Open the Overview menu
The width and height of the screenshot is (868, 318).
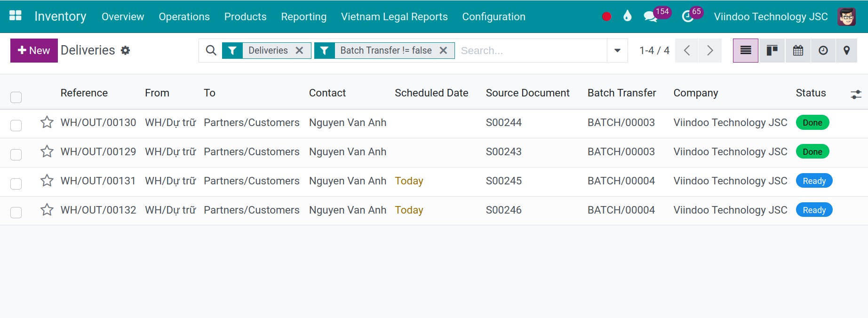click(123, 16)
